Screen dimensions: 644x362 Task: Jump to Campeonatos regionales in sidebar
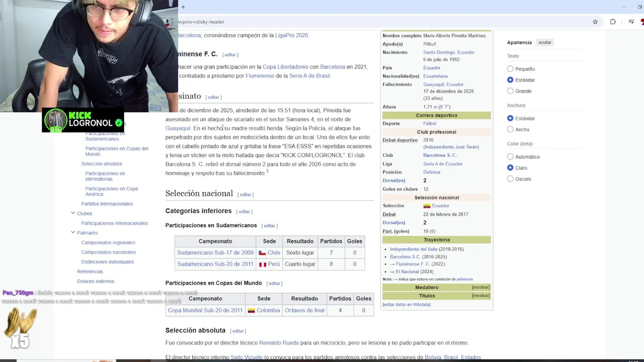[x=108, y=242]
